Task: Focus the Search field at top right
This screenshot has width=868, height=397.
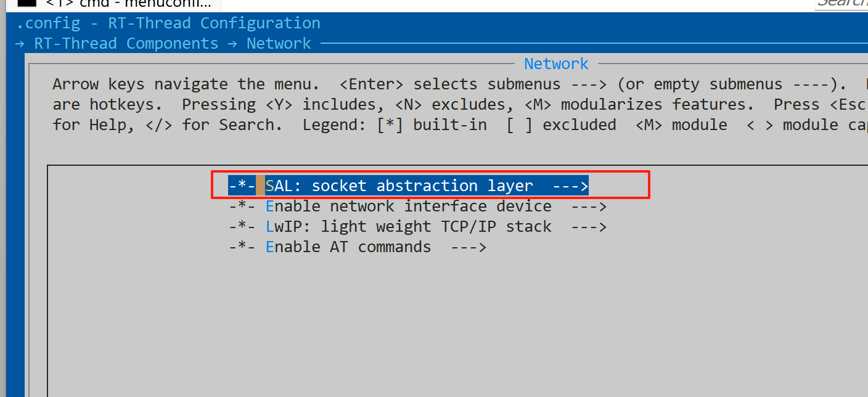Action: click(841, 4)
